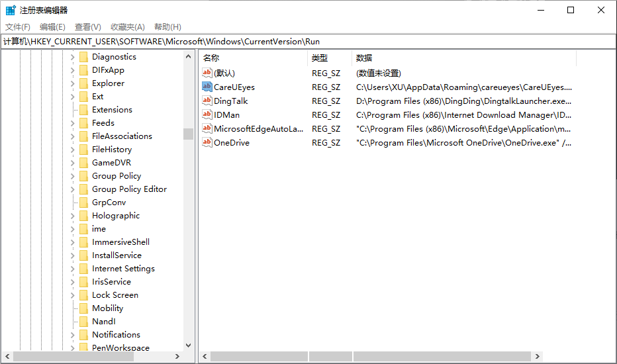This screenshot has width=617, height=364.
Task: Expand the Internet Settings key
Action: (x=72, y=269)
